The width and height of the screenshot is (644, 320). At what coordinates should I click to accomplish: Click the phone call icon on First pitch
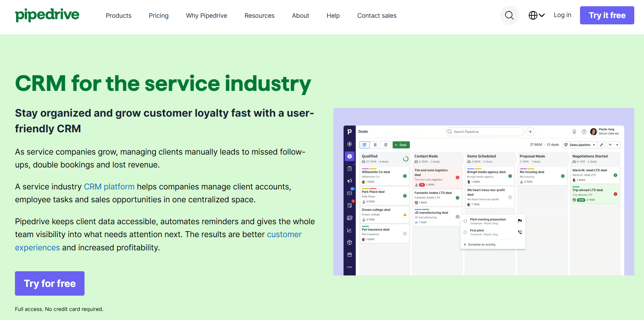(x=520, y=232)
